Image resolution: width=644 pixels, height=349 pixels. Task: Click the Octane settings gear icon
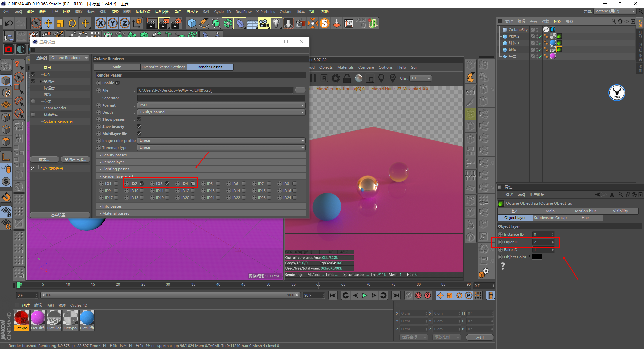click(336, 78)
